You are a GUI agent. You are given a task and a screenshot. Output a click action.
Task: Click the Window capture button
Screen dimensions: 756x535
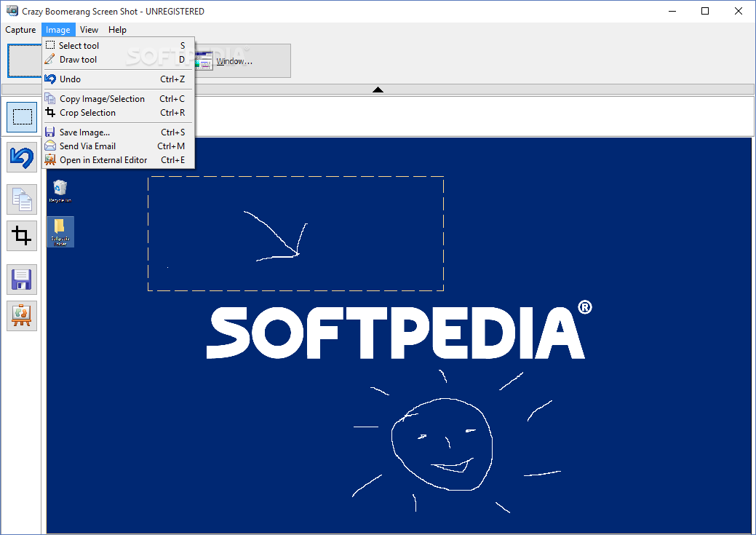(242, 61)
